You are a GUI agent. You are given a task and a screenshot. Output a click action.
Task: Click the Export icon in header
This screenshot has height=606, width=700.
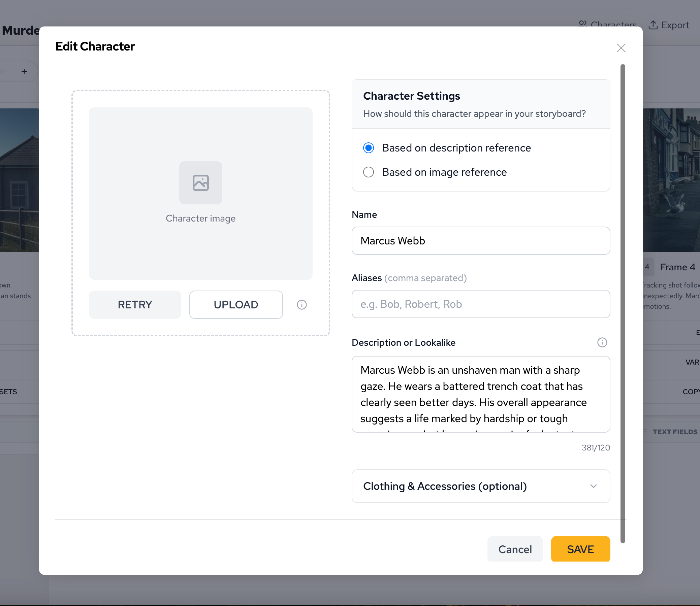[653, 25]
